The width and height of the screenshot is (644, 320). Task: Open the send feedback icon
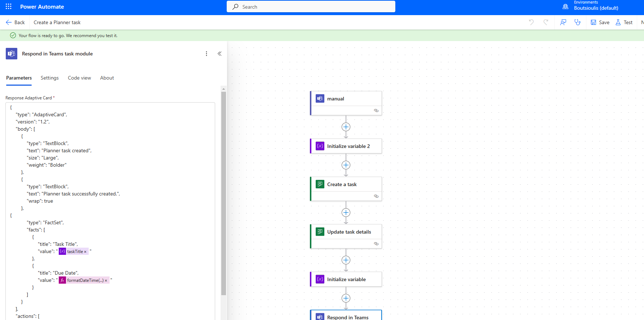tap(563, 22)
